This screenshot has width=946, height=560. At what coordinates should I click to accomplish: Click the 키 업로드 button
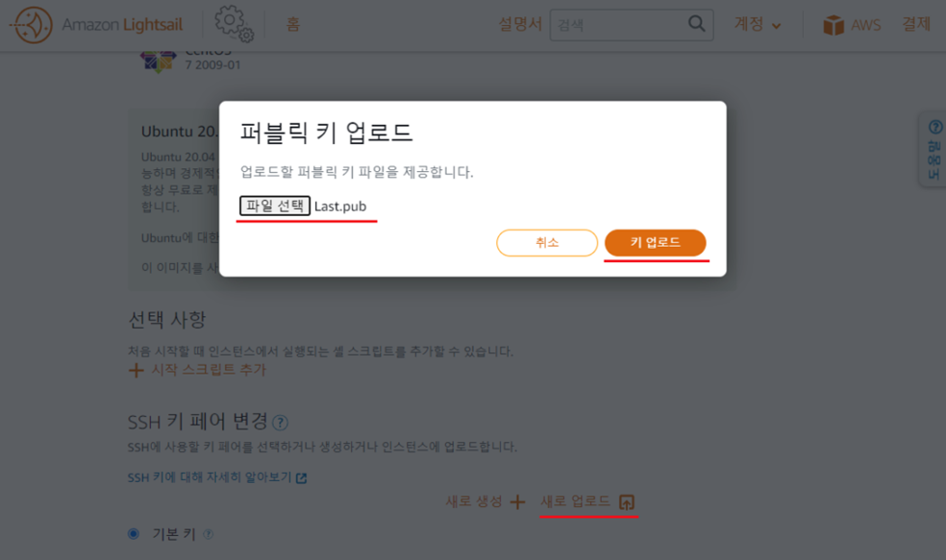click(656, 242)
